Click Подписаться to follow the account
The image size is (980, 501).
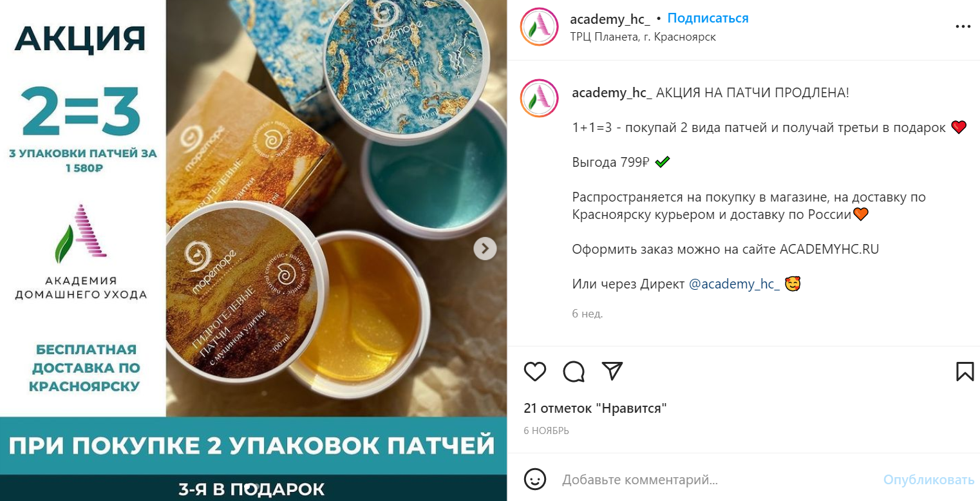[x=708, y=18]
